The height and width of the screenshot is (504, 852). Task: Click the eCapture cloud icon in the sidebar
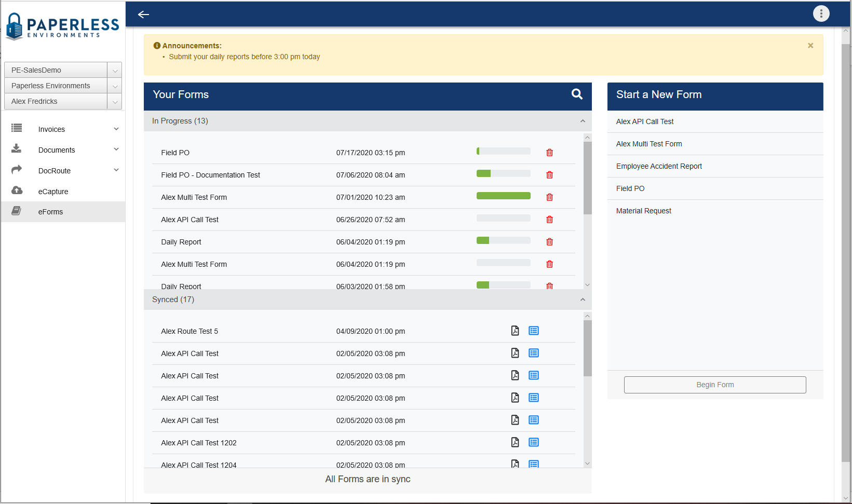click(17, 190)
